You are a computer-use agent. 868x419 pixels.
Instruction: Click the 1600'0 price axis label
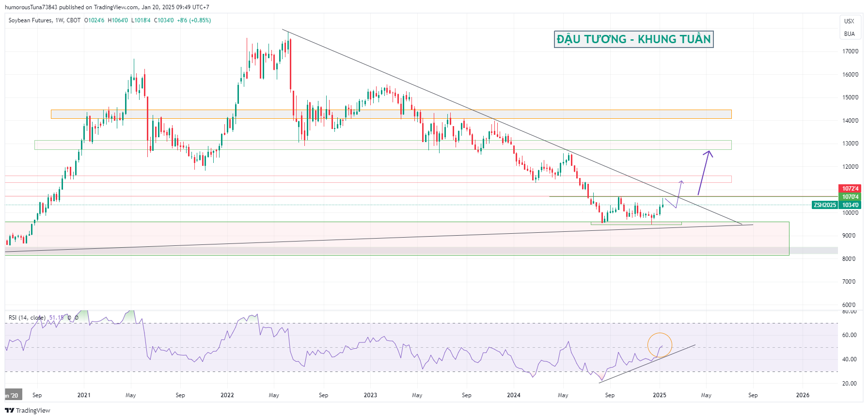(850, 75)
